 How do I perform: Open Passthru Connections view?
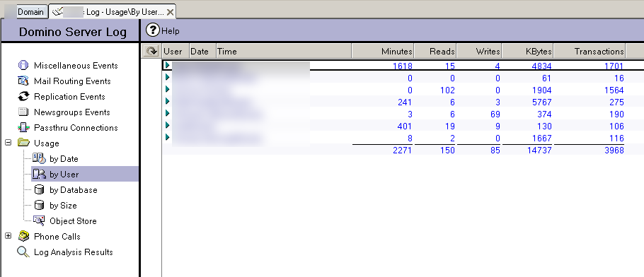pos(76,128)
